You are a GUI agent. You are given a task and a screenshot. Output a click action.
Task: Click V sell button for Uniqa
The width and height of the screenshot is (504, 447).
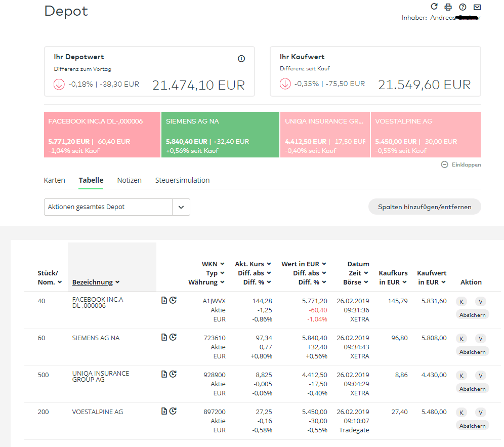point(481,376)
